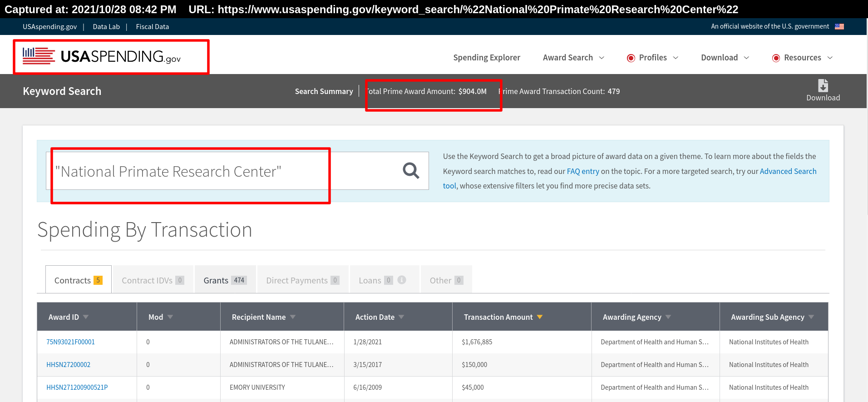The image size is (868, 402).
Task: Open the USAspending.gov top bar link
Action: tap(50, 27)
